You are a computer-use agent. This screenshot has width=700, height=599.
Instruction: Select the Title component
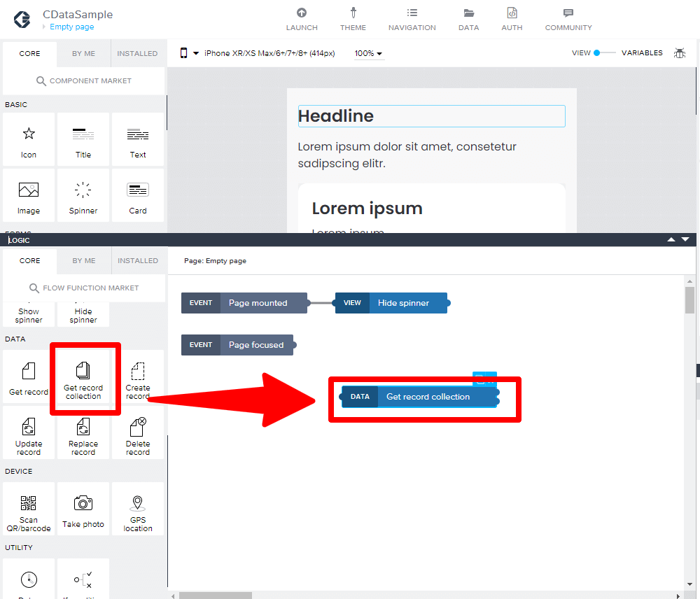coord(83,139)
